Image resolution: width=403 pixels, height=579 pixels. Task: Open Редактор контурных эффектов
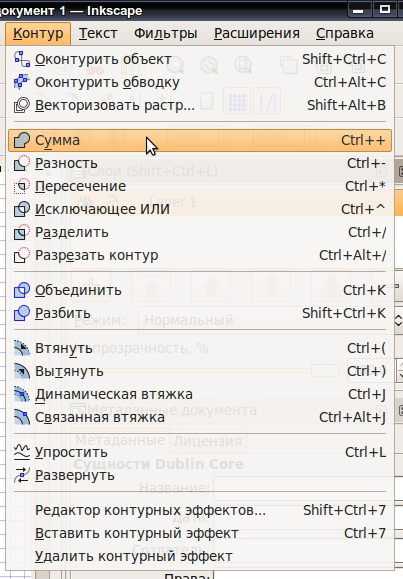coord(199,510)
